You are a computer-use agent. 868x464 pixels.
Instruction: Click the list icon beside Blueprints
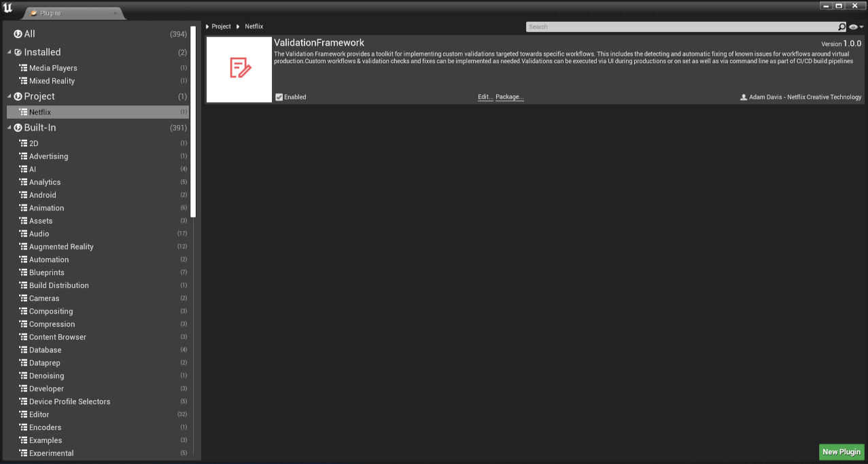pos(23,272)
